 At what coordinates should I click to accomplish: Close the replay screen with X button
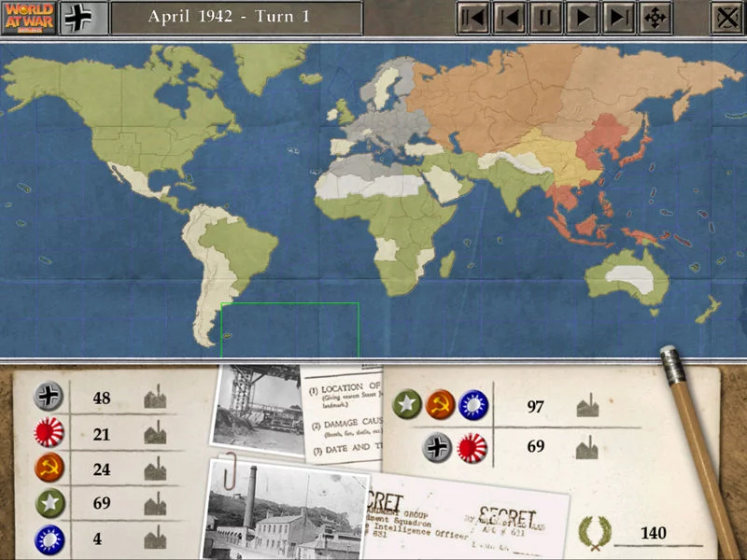[x=727, y=18]
